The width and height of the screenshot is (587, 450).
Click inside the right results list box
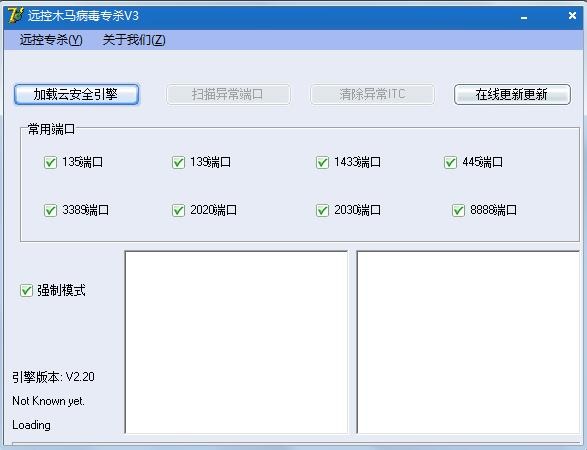(x=468, y=342)
